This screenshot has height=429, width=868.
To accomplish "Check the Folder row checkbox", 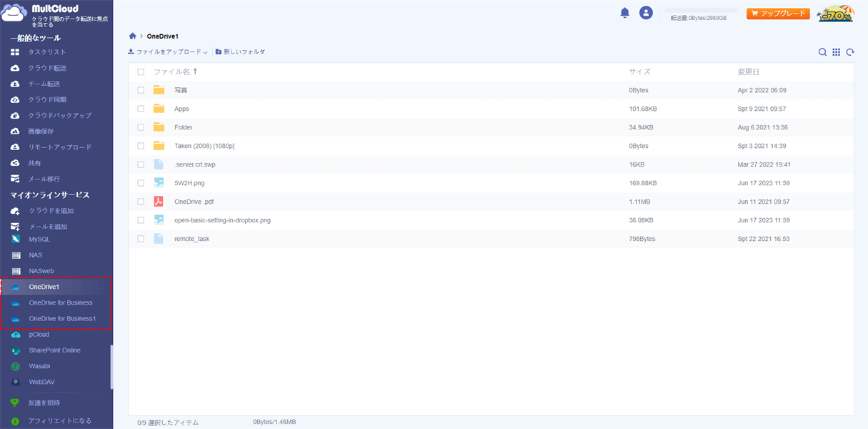I will coord(141,127).
